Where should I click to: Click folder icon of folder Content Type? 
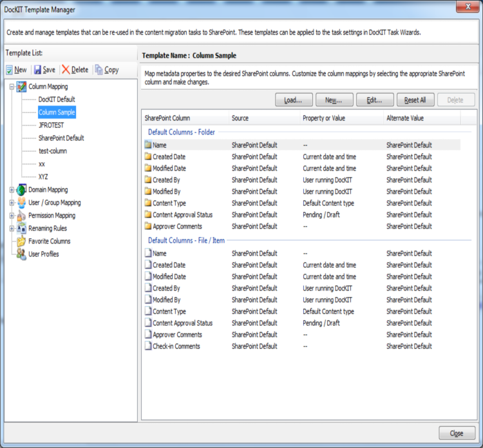(x=148, y=203)
